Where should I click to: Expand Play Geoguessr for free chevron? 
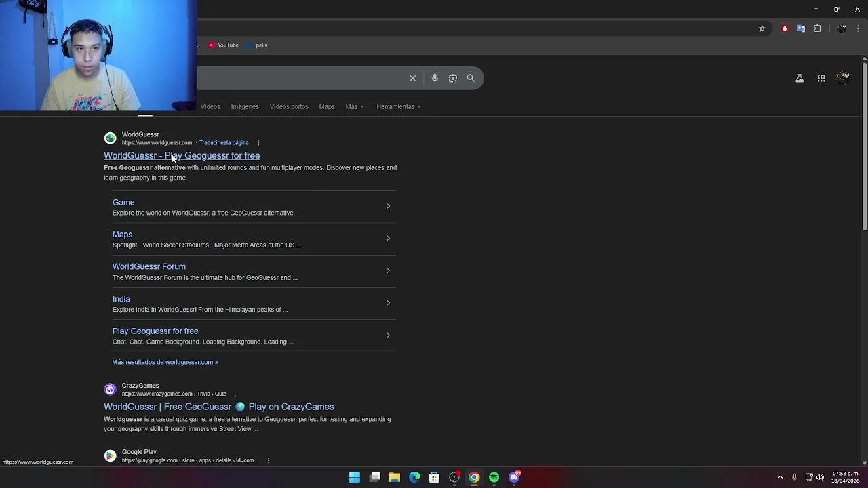click(x=388, y=335)
